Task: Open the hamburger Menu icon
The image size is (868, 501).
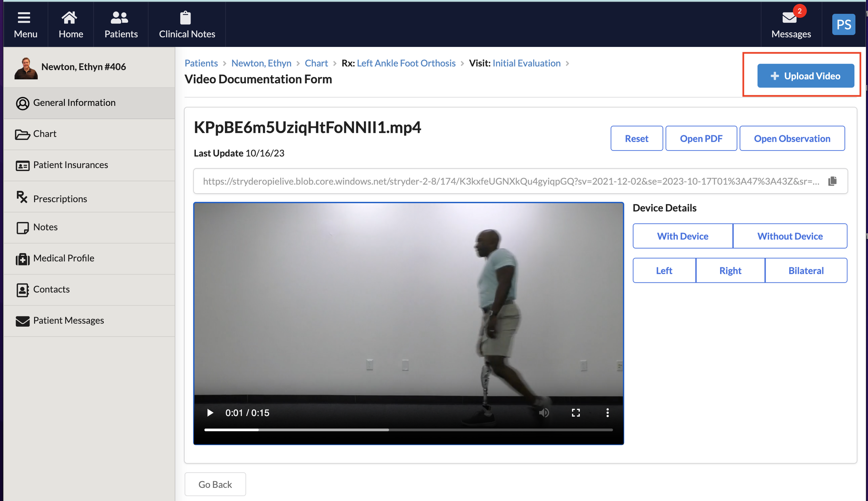Action: (24, 18)
